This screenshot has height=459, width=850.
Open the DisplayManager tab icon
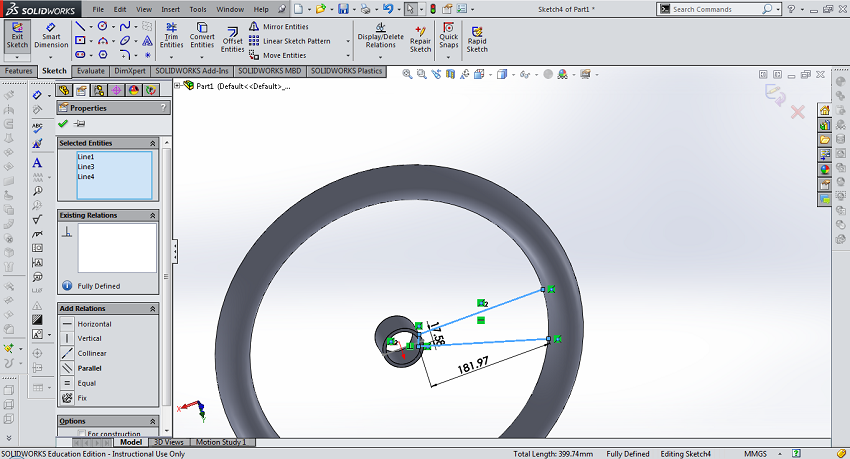(133, 90)
